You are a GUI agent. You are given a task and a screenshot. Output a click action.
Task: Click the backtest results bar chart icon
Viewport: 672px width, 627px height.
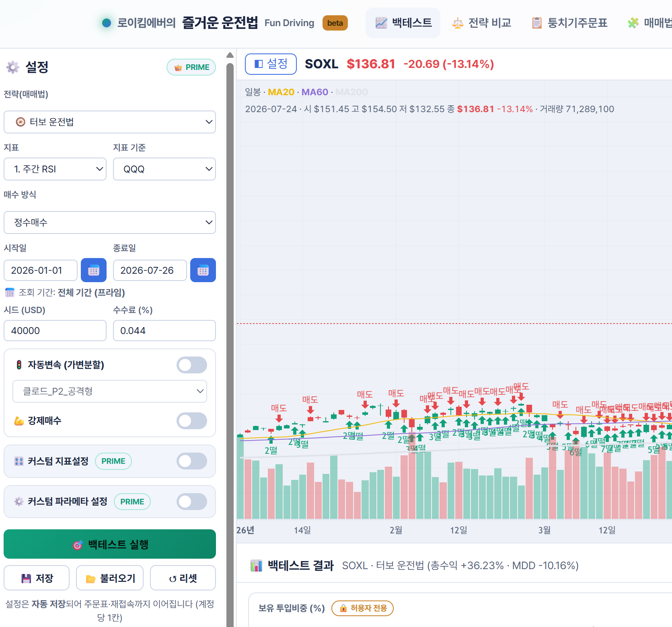pyautogui.click(x=256, y=566)
